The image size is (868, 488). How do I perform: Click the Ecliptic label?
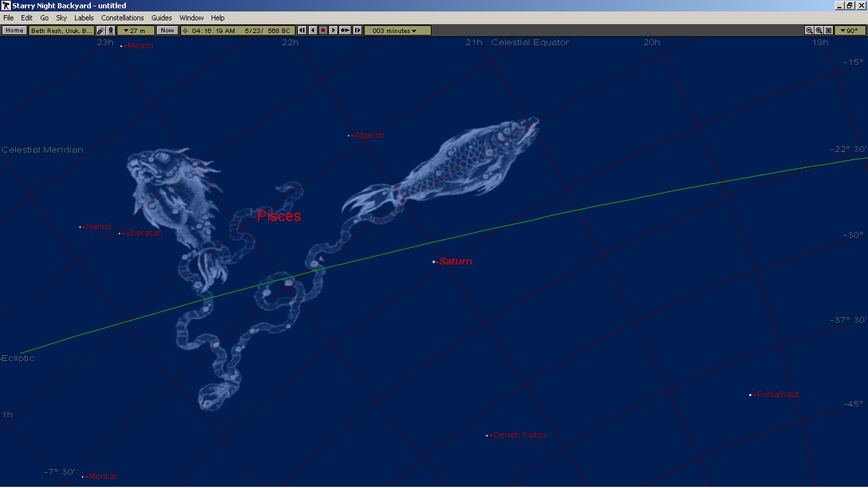18,358
